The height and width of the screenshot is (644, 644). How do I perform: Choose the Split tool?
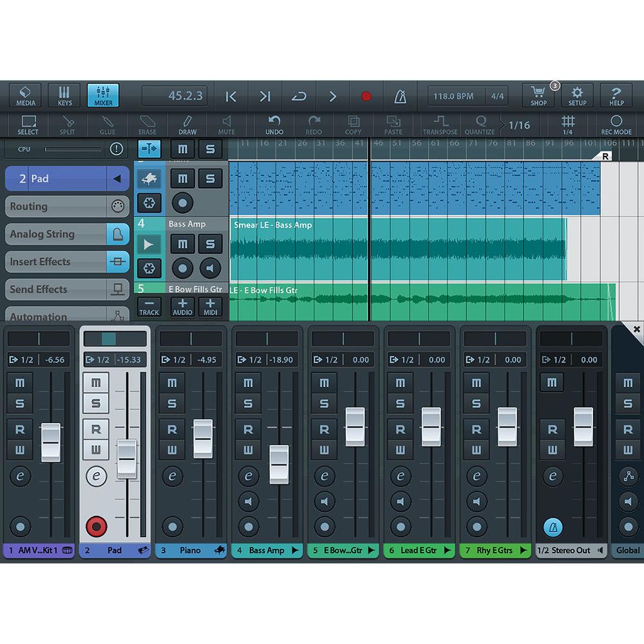coord(68,124)
